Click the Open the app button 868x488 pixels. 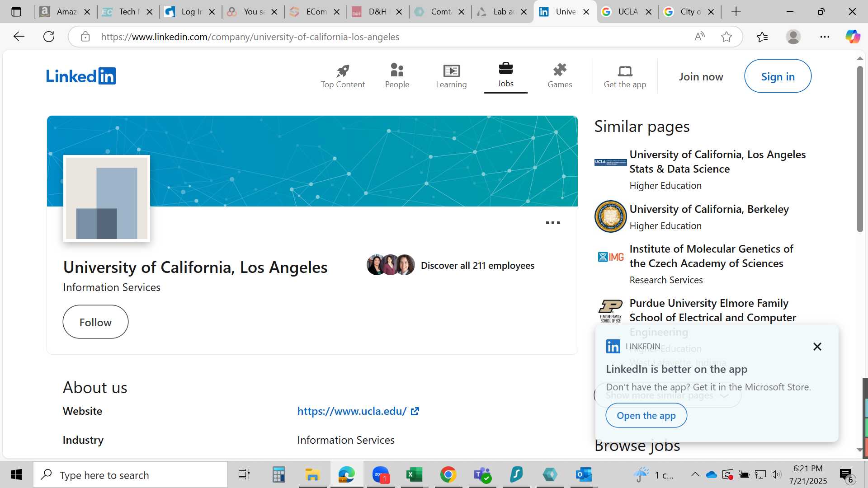646,416
